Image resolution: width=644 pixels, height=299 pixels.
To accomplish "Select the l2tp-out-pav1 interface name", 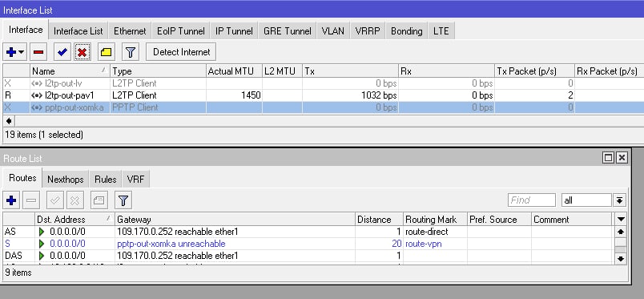I will click(x=70, y=95).
